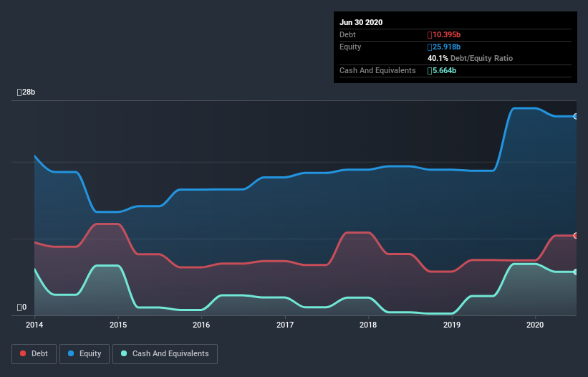Click the 2019 x-axis label
This screenshot has width=588, height=377.
(x=452, y=325)
